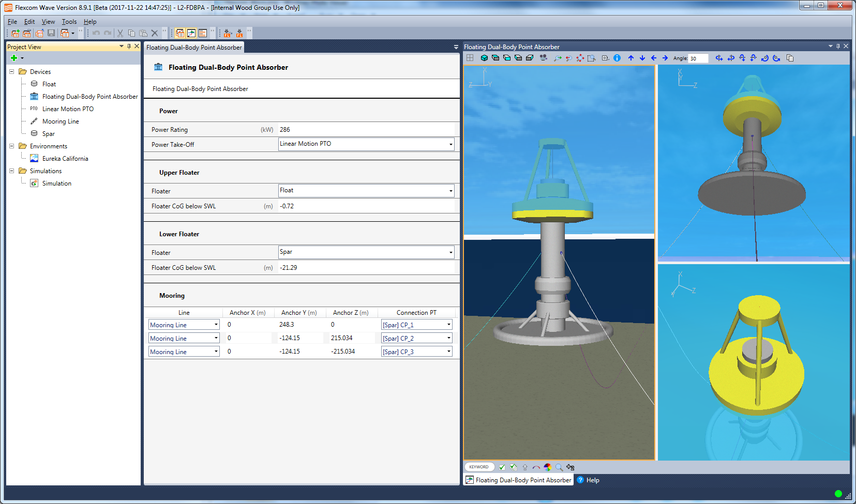Click the copy icon in main toolbar

point(131,33)
